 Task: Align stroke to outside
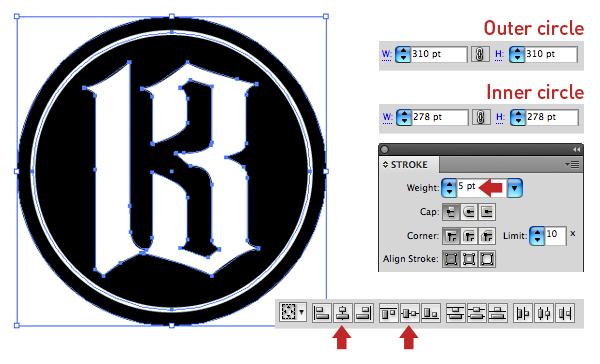pos(487,259)
